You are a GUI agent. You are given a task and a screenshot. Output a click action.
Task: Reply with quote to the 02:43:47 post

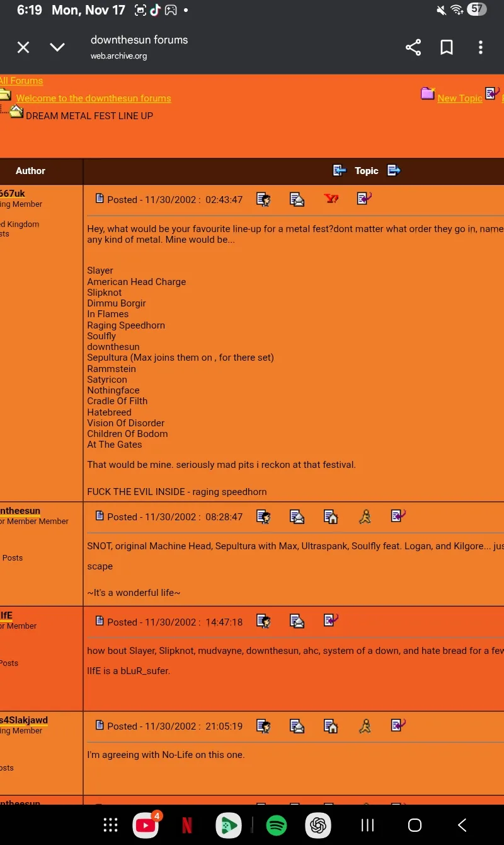tap(364, 199)
